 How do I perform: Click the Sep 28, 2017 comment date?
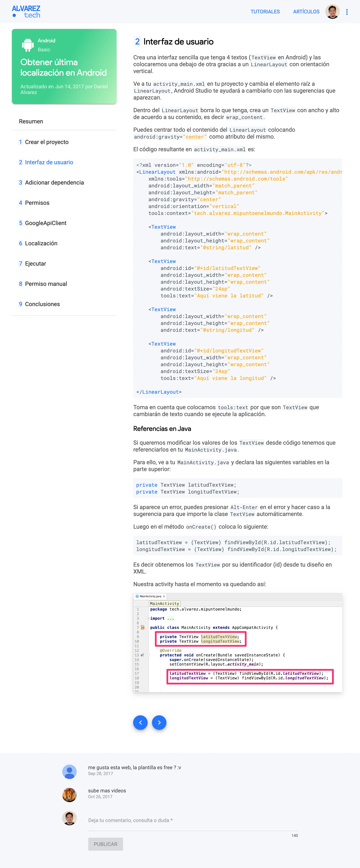(x=100, y=774)
